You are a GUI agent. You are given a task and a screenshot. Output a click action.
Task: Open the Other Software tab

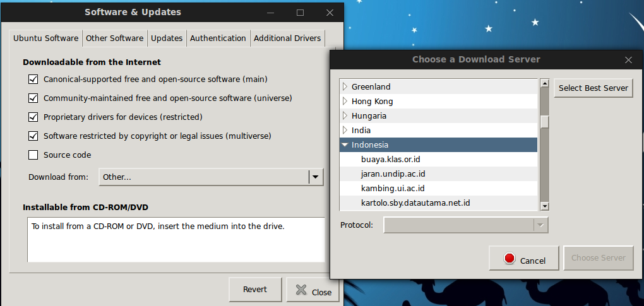click(114, 38)
